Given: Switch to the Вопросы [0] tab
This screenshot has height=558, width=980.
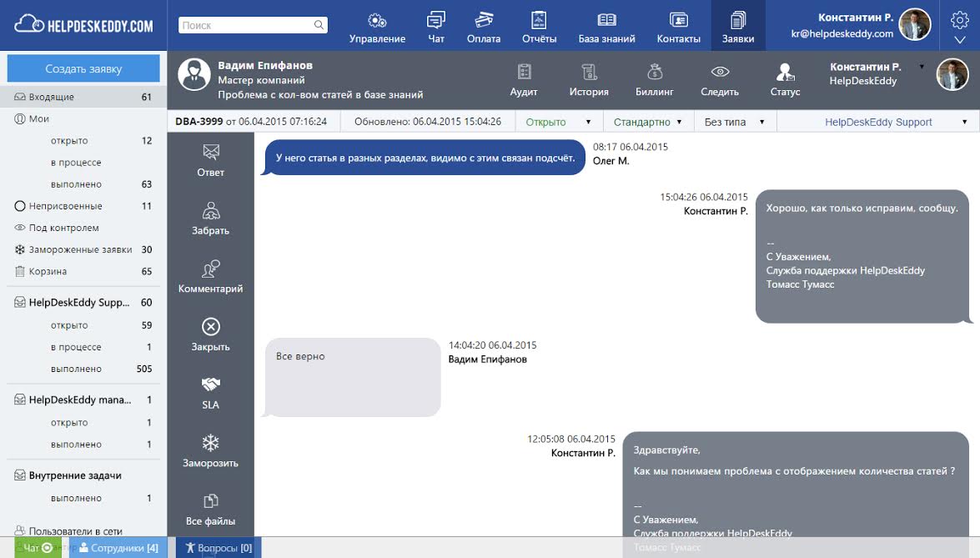Looking at the screenshot, I should (216, 548).
